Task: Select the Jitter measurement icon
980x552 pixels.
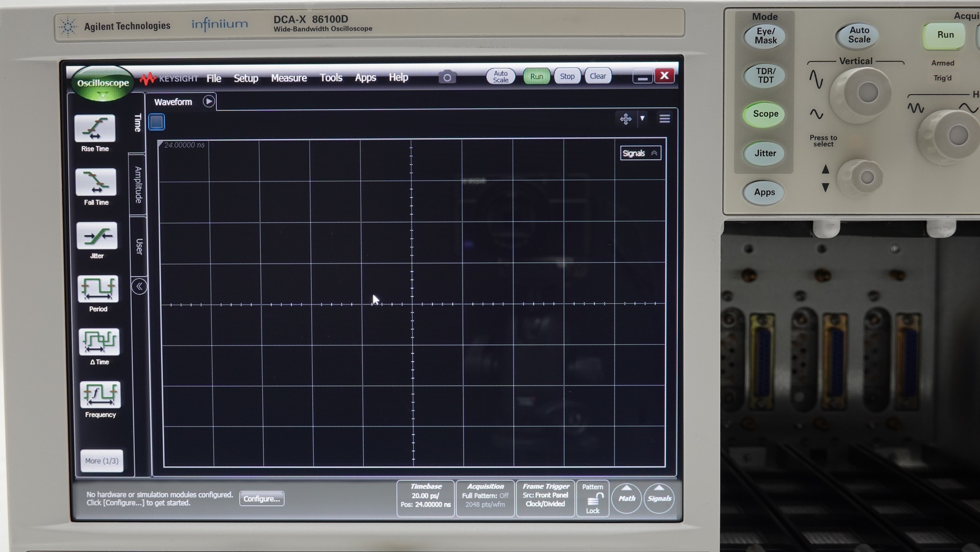Action: (x=97, y=236)
